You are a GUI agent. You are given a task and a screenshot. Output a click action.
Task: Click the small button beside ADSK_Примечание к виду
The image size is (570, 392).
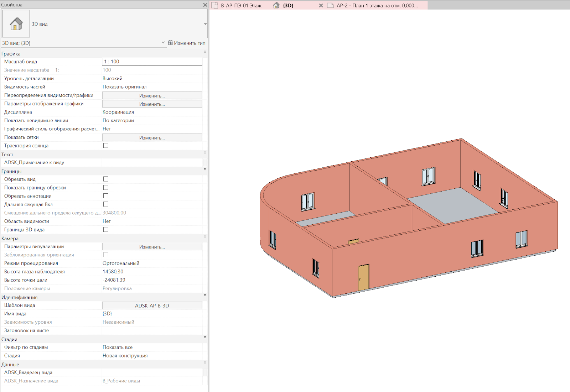205,162
